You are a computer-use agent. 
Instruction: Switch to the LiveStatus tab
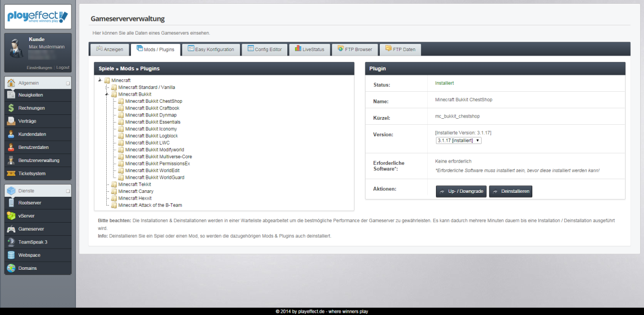(309, 49)
